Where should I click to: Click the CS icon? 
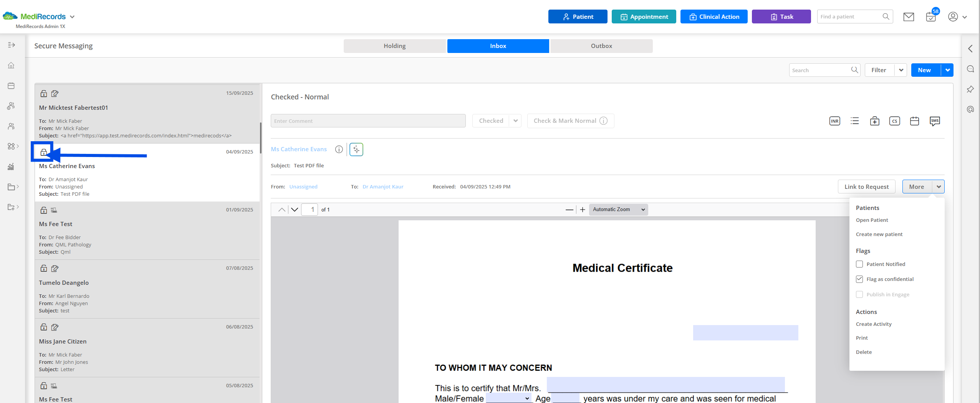tap(894, 121)
